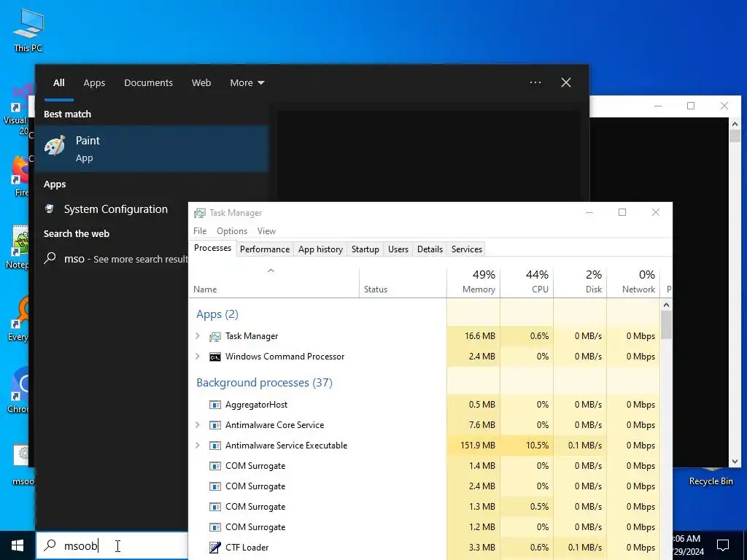747x560 pixels.
Task: Open the More dropdown in search filters
Action: coord(247,83)
